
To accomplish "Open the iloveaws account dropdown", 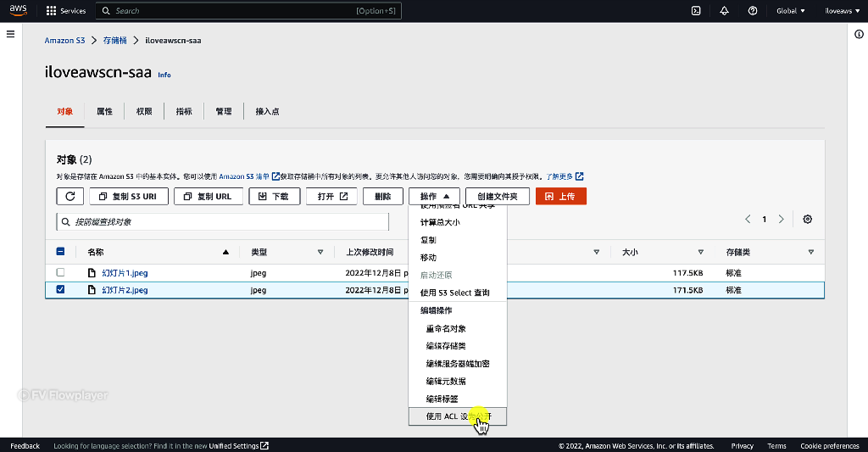I will pos(842,10).
